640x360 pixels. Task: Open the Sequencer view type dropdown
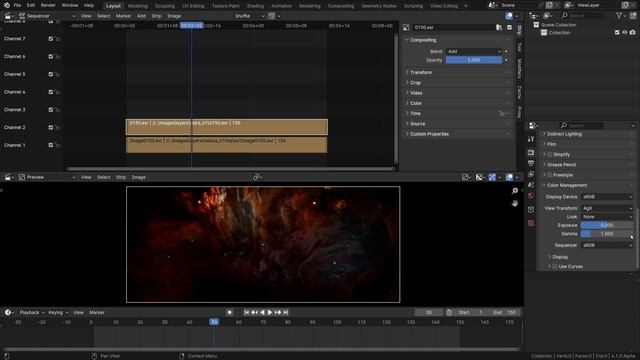point(47,16)
